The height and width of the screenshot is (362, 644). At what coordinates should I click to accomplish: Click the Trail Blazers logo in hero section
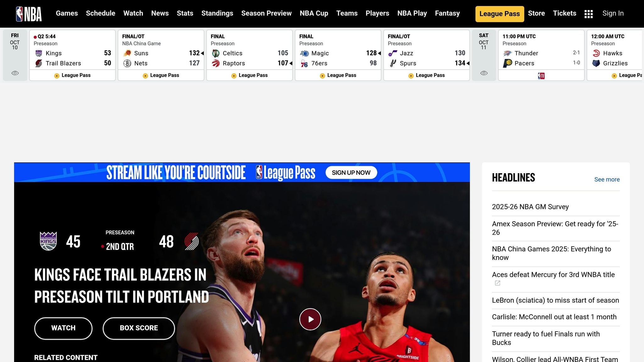coord(192,241)
